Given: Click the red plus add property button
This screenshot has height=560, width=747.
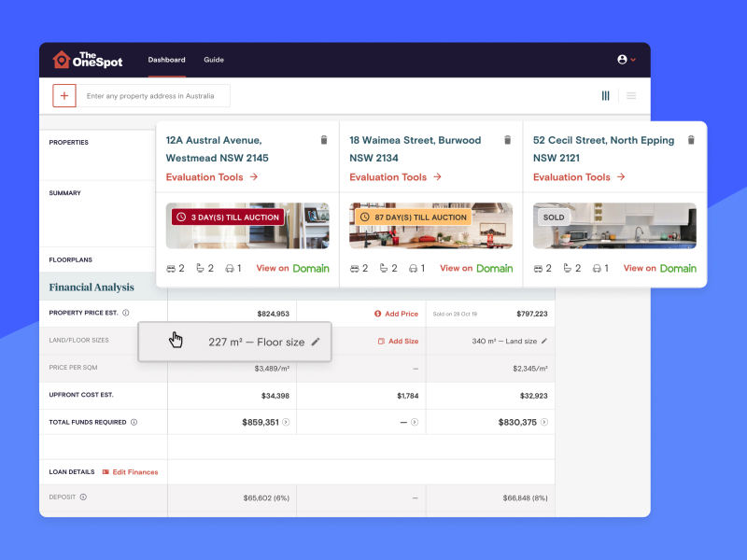Looking at the screenshot, I should 64,96.
